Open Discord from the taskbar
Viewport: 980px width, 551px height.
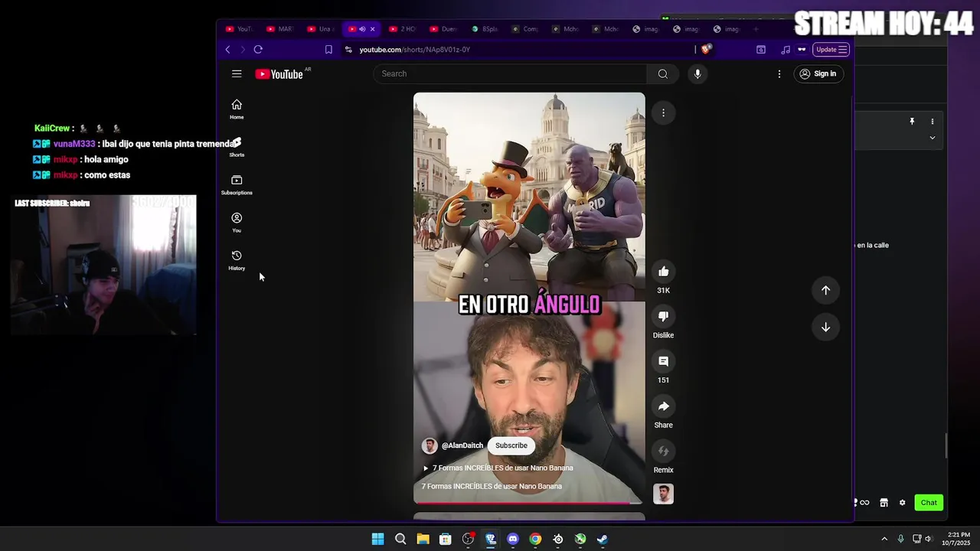(513, 539)
